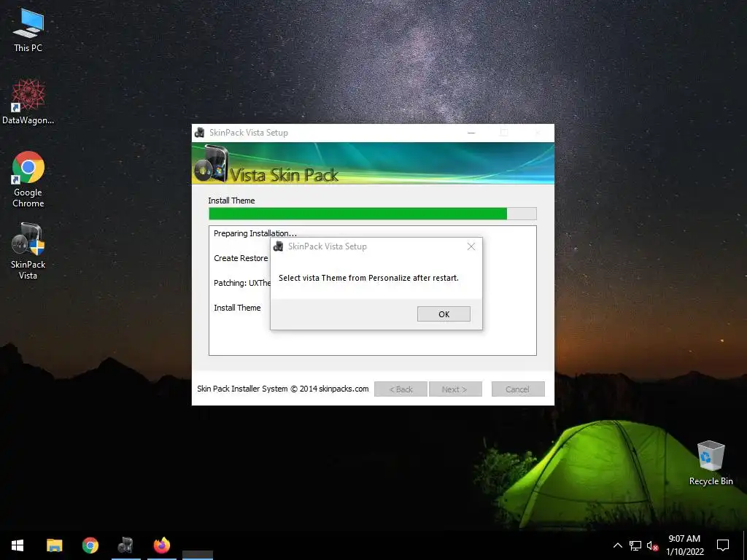Click the SkinPack icon in the installer title bar
This screenshot has width=747, height=560.
click(x=200, y=133)
